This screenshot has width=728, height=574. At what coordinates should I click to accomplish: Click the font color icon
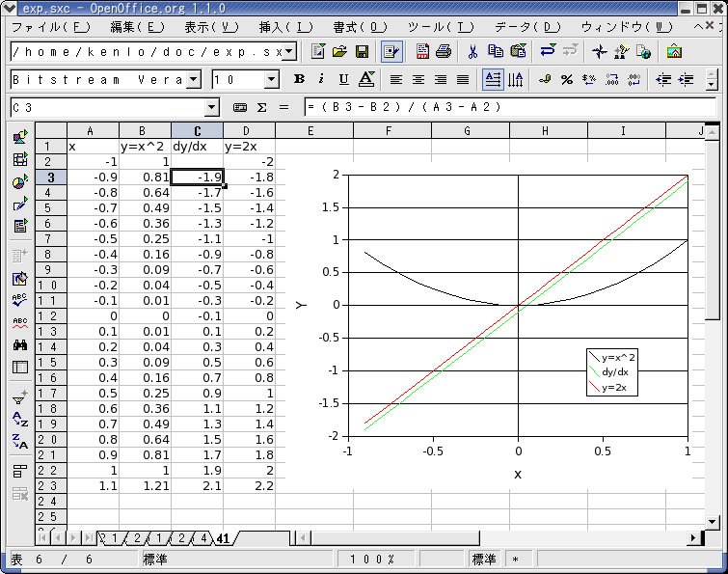click(x=366, y=79)
